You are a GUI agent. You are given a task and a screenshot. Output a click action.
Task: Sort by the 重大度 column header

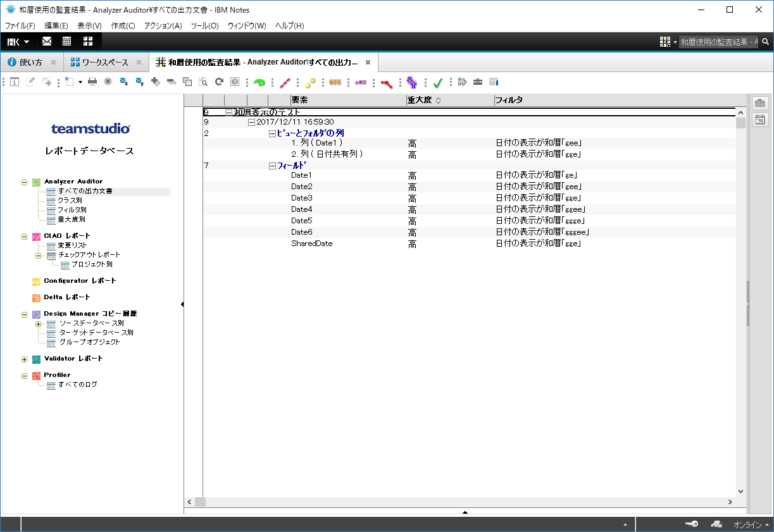point(449,100)
